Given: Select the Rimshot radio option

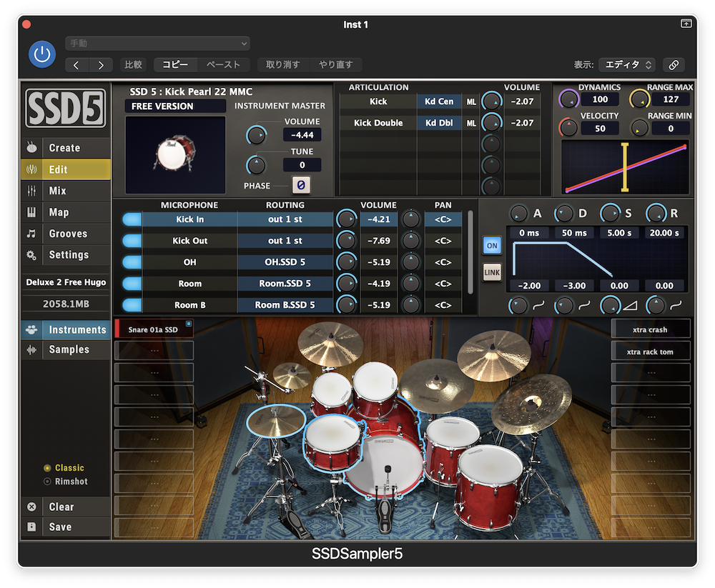Looking at the screenshot, I should tap(47, 482).
